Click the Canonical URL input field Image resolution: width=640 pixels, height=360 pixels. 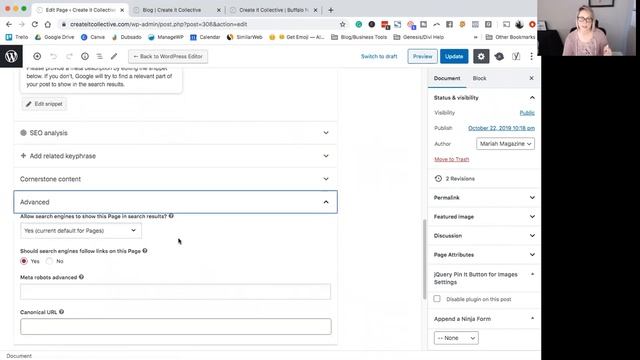176,327
